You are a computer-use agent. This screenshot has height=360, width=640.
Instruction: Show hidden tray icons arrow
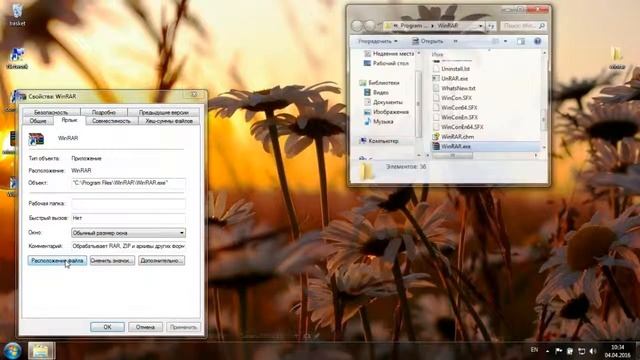(547, 351)
